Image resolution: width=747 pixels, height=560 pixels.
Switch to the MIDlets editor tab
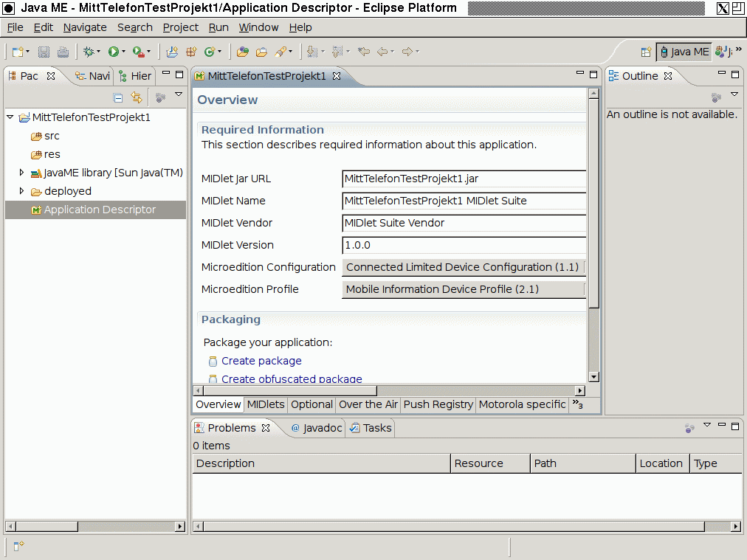point(266,404)
